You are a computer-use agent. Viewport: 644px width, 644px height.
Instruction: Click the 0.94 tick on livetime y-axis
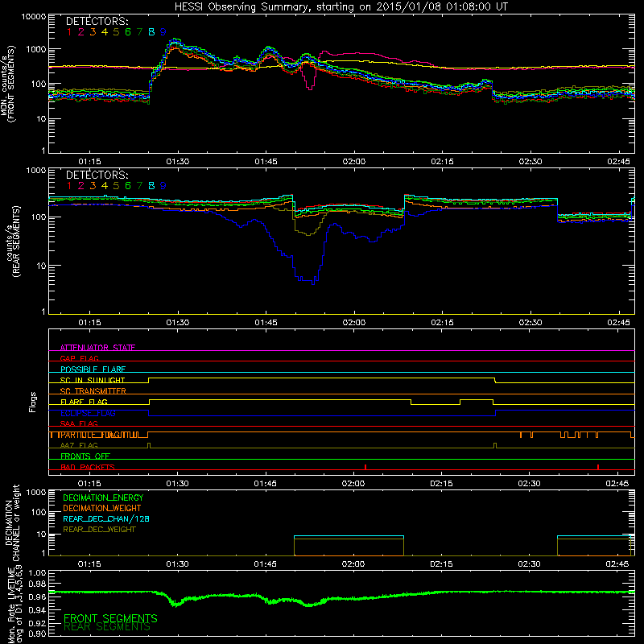37,610
